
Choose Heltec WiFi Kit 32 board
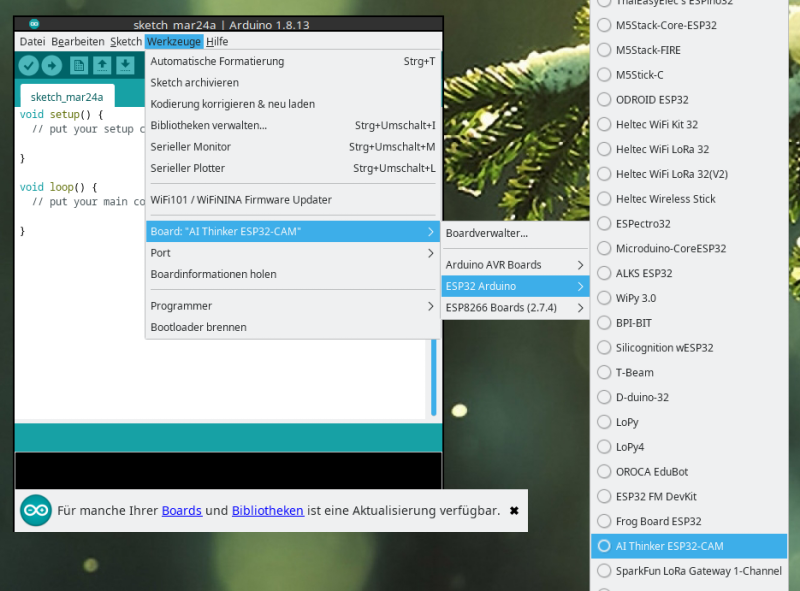(x=689, y=125)
